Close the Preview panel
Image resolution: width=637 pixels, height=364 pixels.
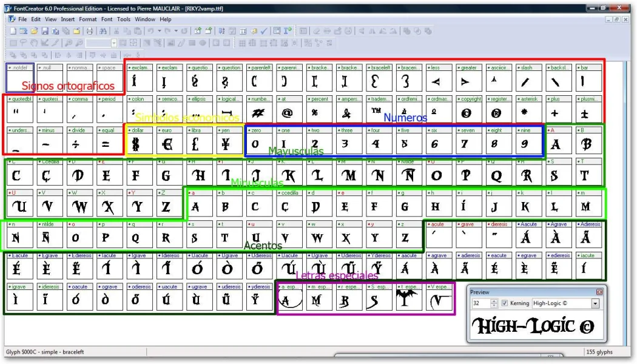[599, 292]
